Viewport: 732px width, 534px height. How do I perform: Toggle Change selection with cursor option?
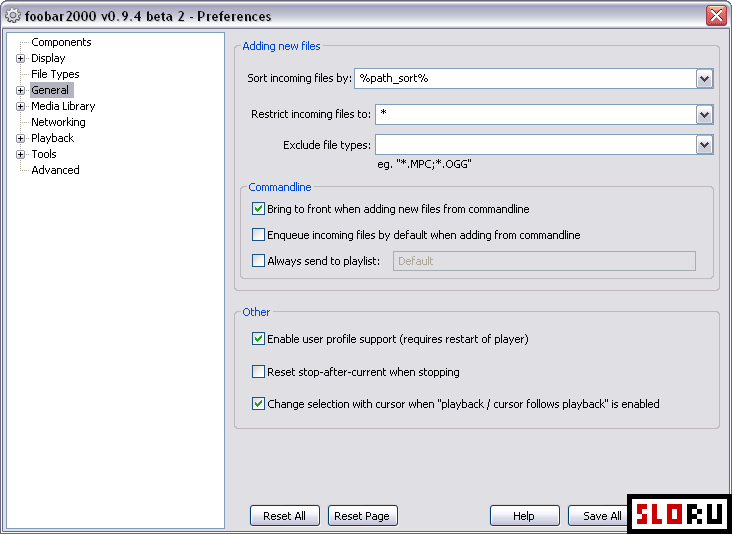(x=258, y=403)
